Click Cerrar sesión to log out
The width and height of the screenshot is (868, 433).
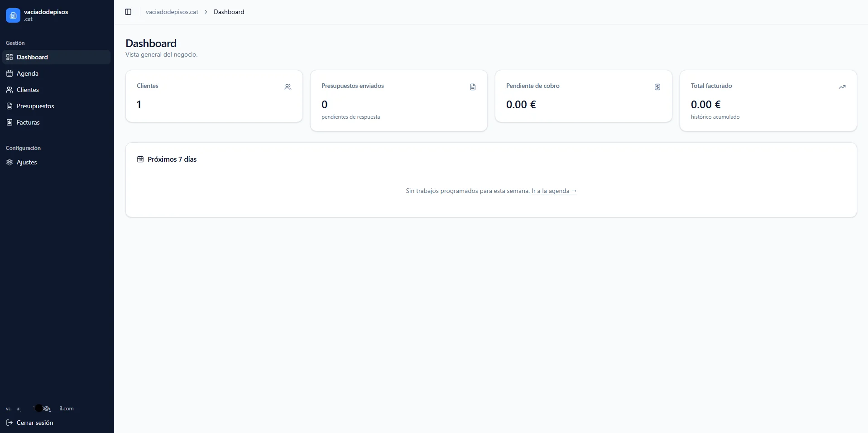coord(56,423)
